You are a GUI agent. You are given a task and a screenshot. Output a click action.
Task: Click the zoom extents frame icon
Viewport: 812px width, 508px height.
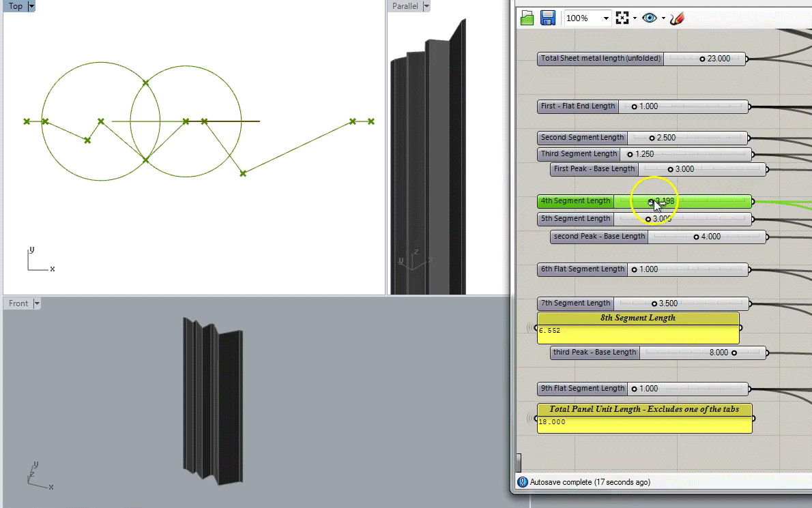pyautogui.click(x=622, y=18)
